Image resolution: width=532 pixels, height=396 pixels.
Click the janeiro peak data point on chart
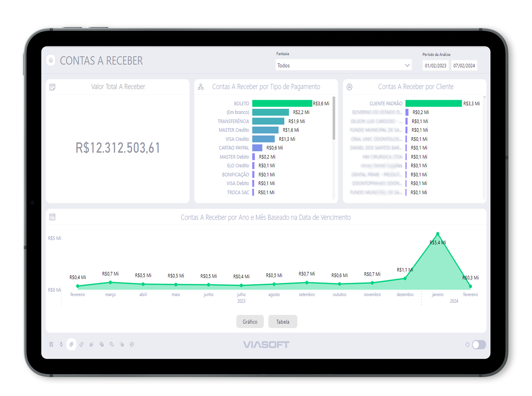tap(438, 234)
